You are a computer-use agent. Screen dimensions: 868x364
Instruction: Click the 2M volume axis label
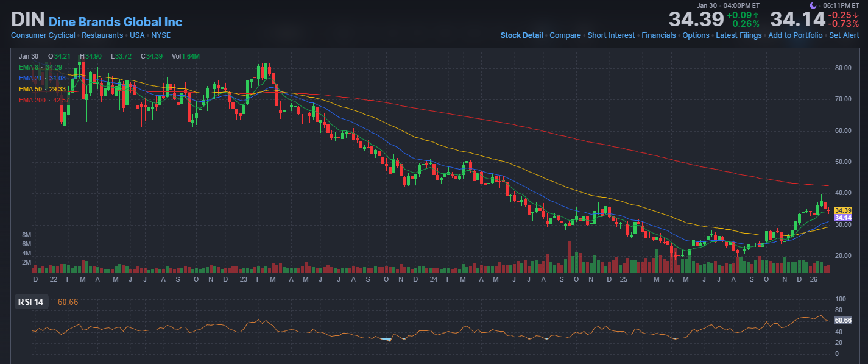click(26, 262)
